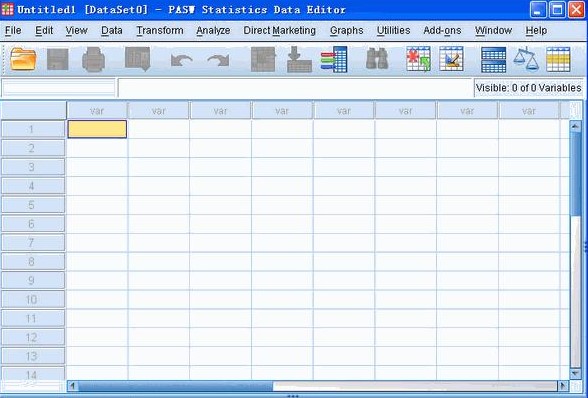
Task: Select row header 13
Action: coord(33,356)
